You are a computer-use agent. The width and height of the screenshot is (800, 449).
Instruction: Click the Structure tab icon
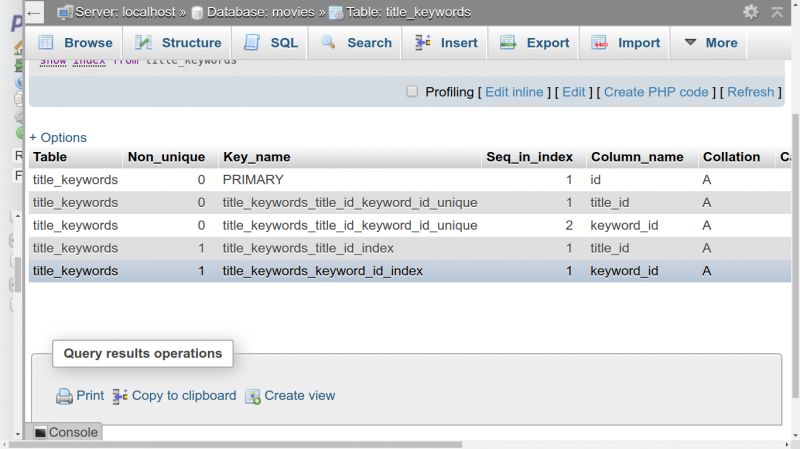pyautogui.click(x=143, y=43)
